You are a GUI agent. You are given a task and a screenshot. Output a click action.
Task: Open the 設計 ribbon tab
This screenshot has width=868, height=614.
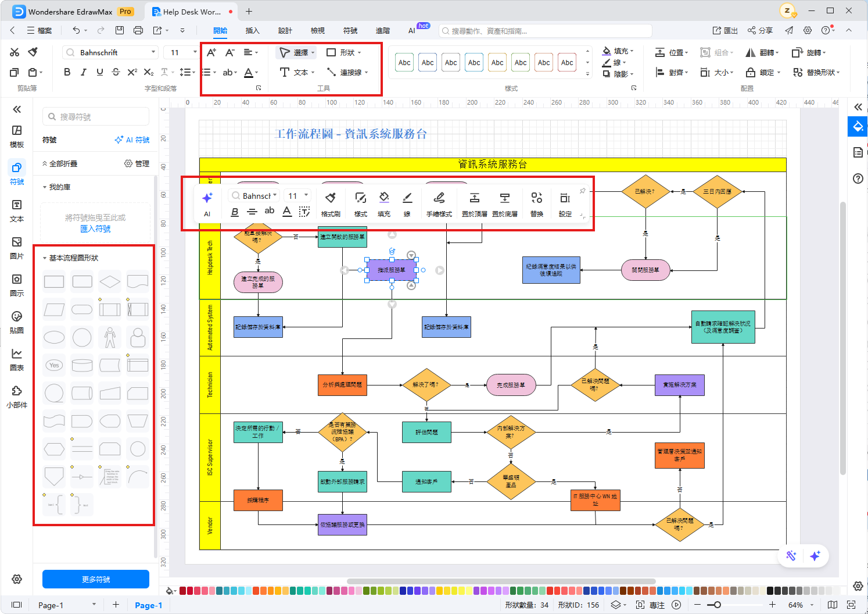click(285, 30)
